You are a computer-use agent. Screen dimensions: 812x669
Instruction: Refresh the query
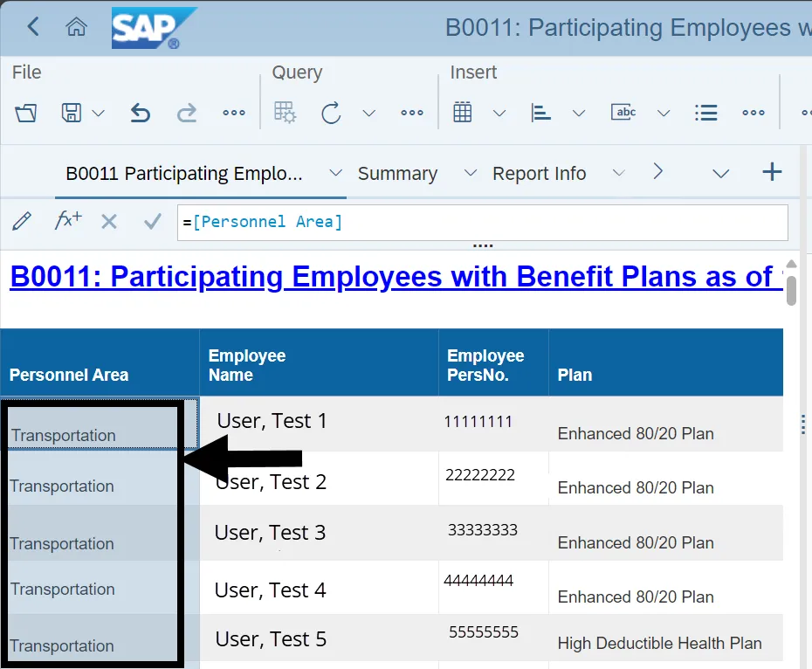coord(331,113)
